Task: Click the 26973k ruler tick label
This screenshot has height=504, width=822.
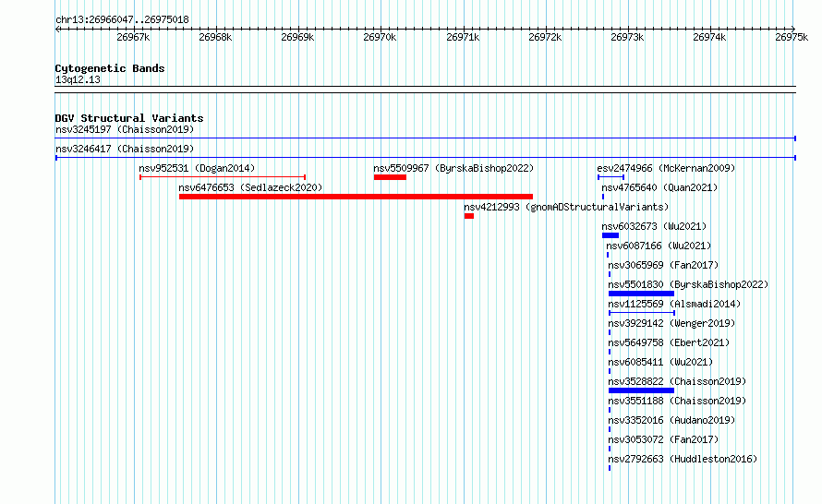Action: 627,37
